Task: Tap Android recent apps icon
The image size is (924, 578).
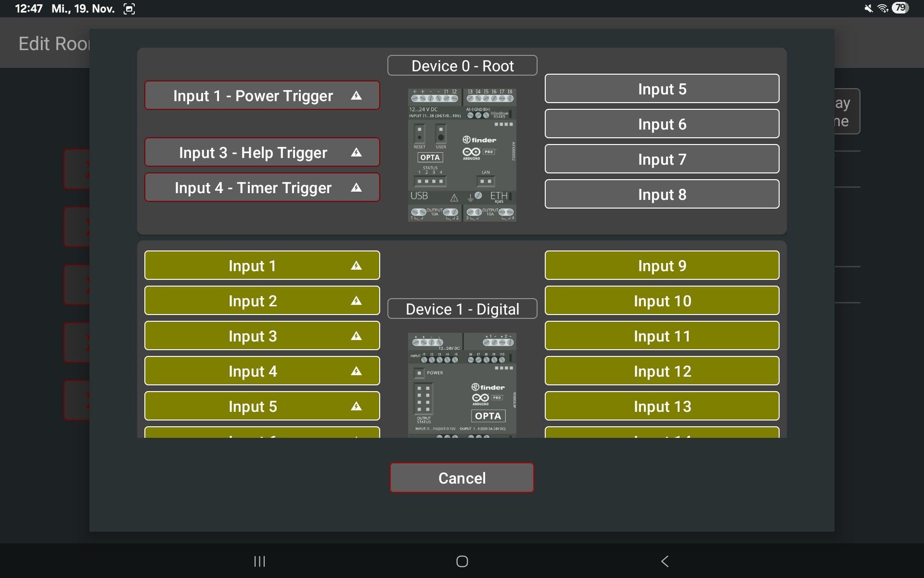Action: [259, 561]
